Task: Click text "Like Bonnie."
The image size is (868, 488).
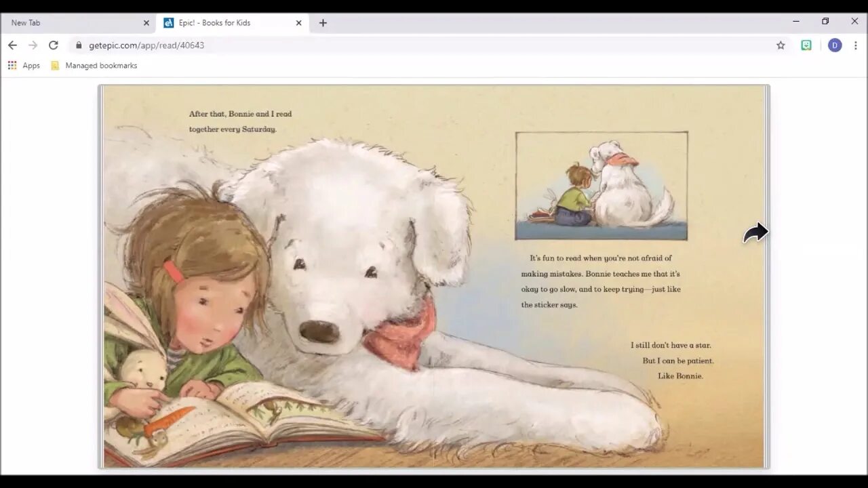Action: click(x=680, y=376)
